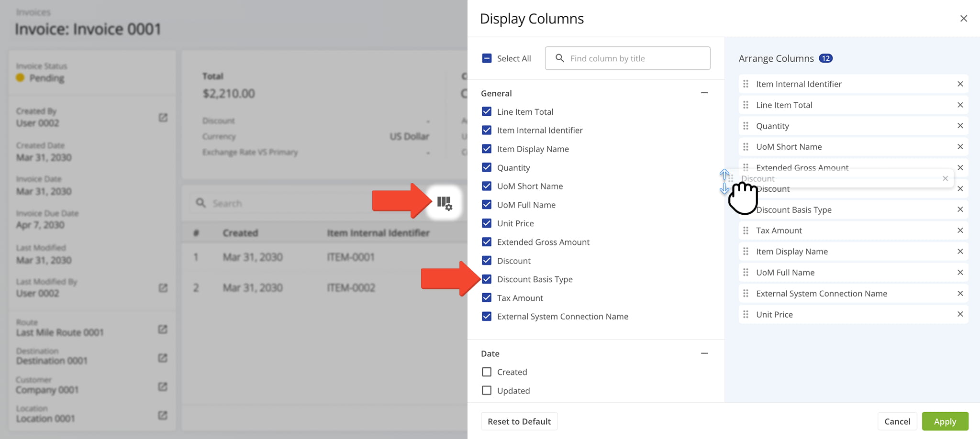Click Reset to Default button

pyautogui.click(x=519, y=421)
